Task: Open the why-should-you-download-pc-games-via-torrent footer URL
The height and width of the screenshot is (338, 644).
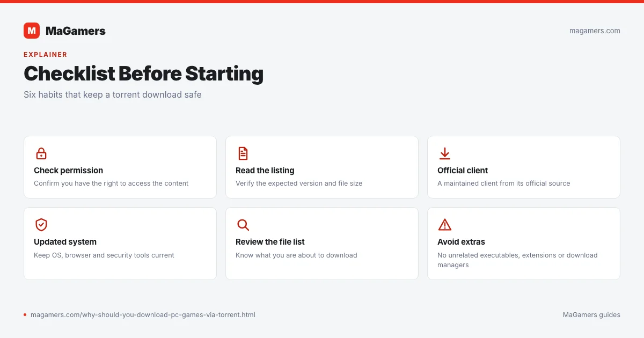Action: click(143, 315)
